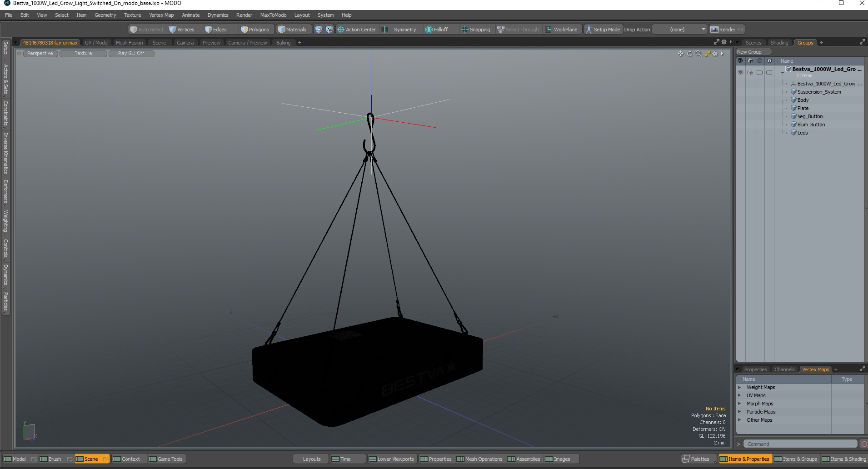
Task: Click the wireframe cube column header
Action: pyautogui.click(x=759, y=60)
